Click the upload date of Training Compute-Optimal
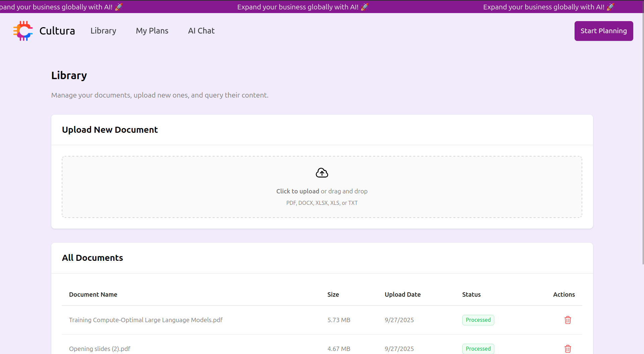The image size is (644, 354). 399,320
